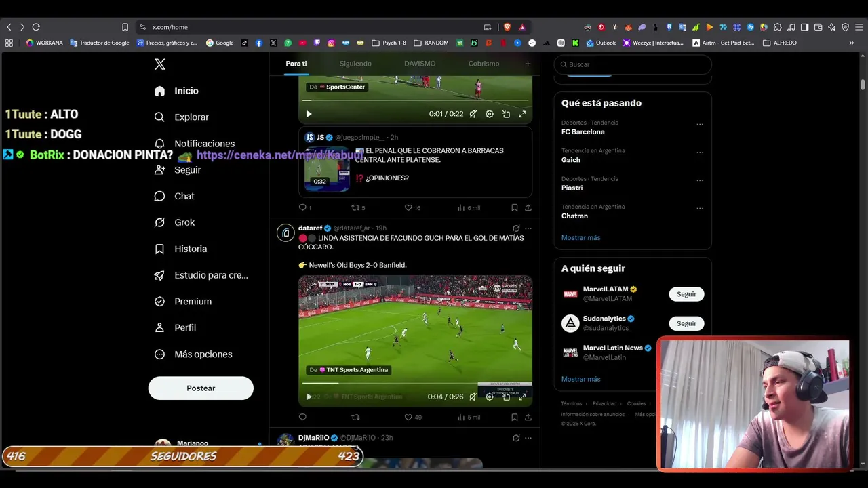This screenshot has height=488, width=868.
Task: Click the Postear button
Action: click(x=201, y=388)
